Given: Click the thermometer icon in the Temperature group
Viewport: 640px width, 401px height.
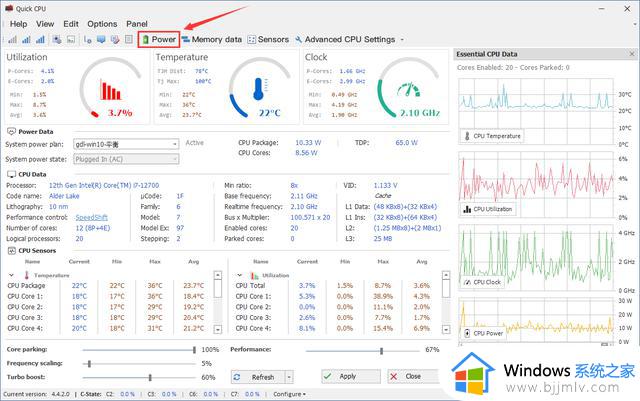Looking at the screenshot, I should click(x=27, y=275).
